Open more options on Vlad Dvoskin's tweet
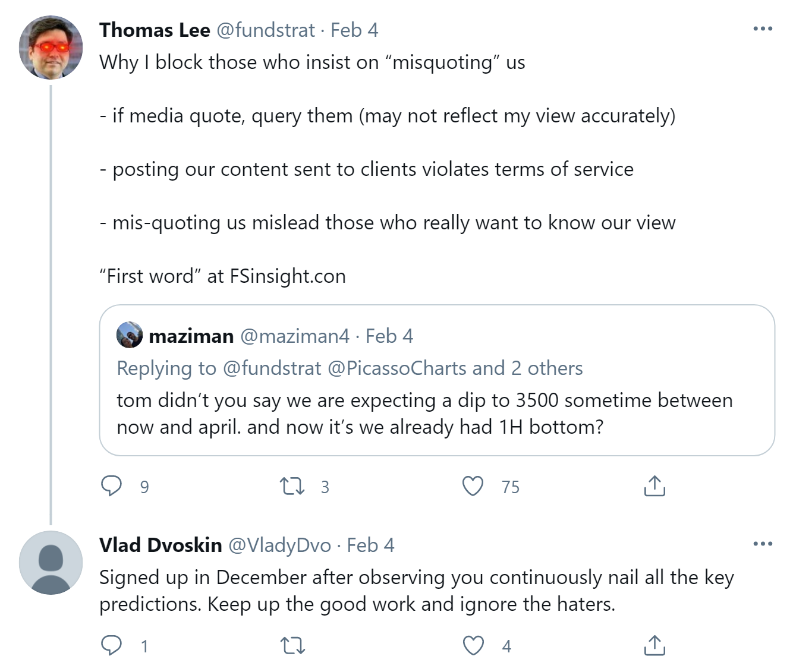Viewport: 793px width, 672px height. [x=762, y=544]
